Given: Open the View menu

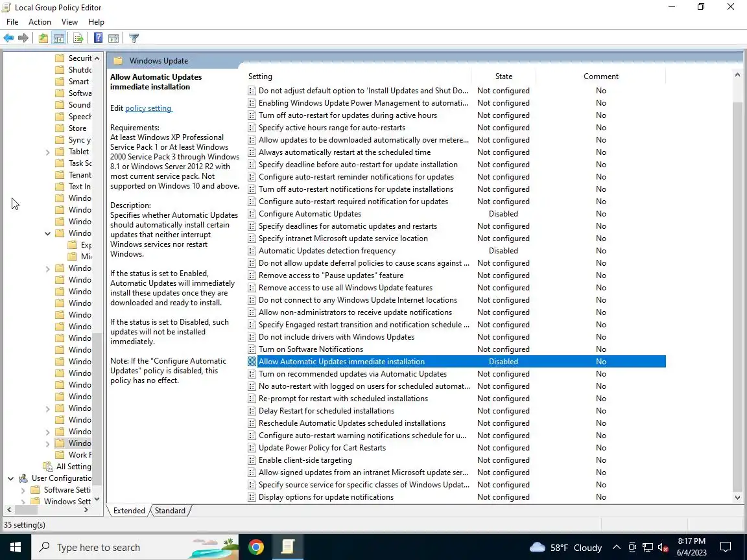Looking at the screenshot, I should tap(69, 22).
